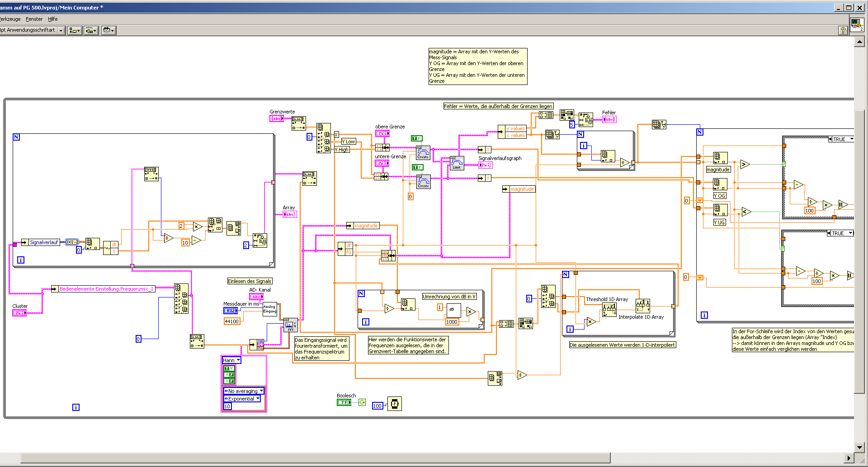Viewport: 868px width, 467px height.
Task: Click the less-than comparison node
Action: [746, 211]
